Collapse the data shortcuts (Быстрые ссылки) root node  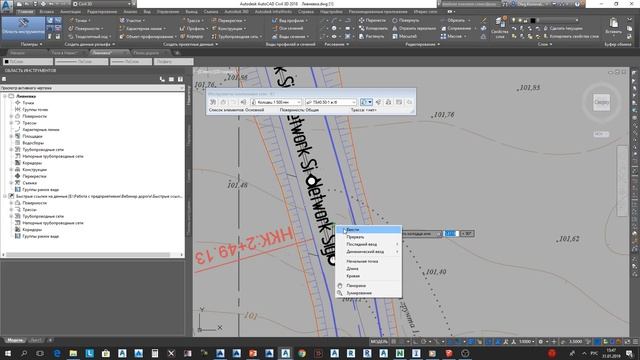pyautogui.click(x=5, y=196)
